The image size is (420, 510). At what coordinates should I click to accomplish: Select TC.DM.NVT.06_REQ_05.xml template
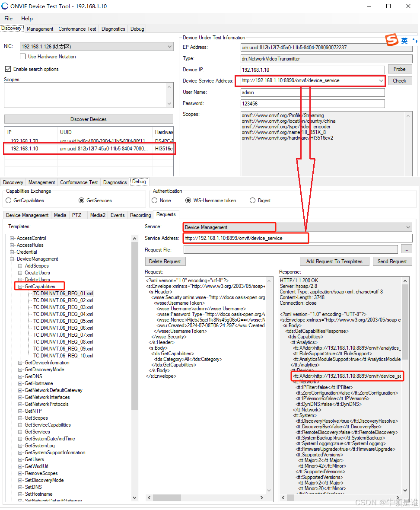click(x=63, y=321)
